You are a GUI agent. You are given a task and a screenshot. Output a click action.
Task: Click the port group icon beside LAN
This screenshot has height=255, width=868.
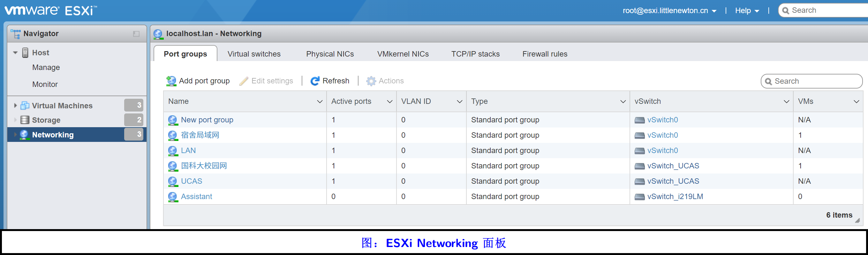tap(173, 151)
